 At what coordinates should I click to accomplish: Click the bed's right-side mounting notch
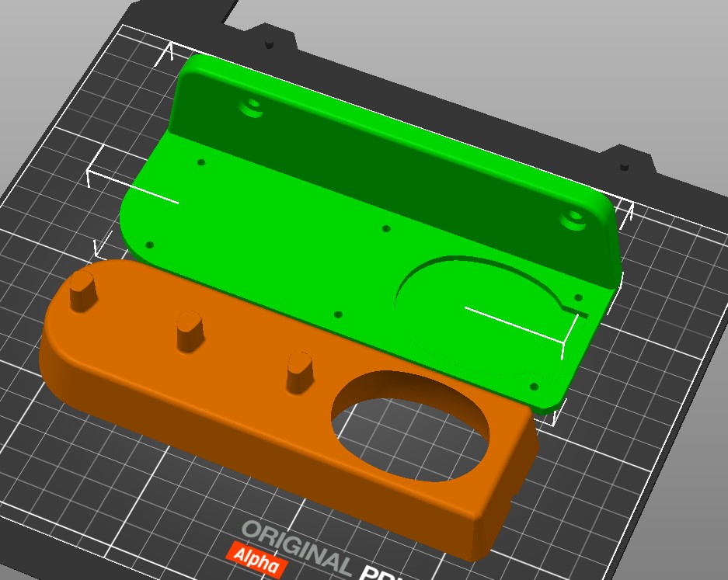tap(623, 163)
